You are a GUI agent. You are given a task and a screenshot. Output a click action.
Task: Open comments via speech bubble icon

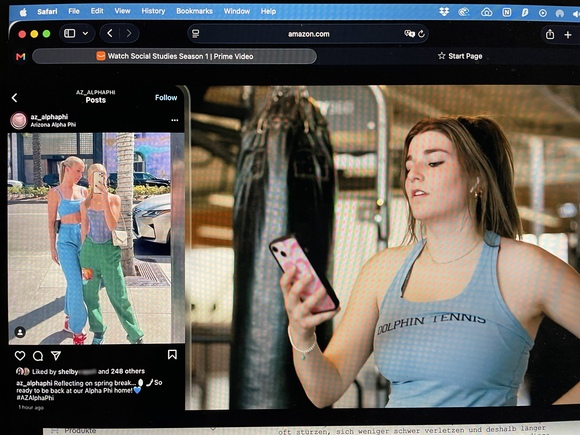38,356
